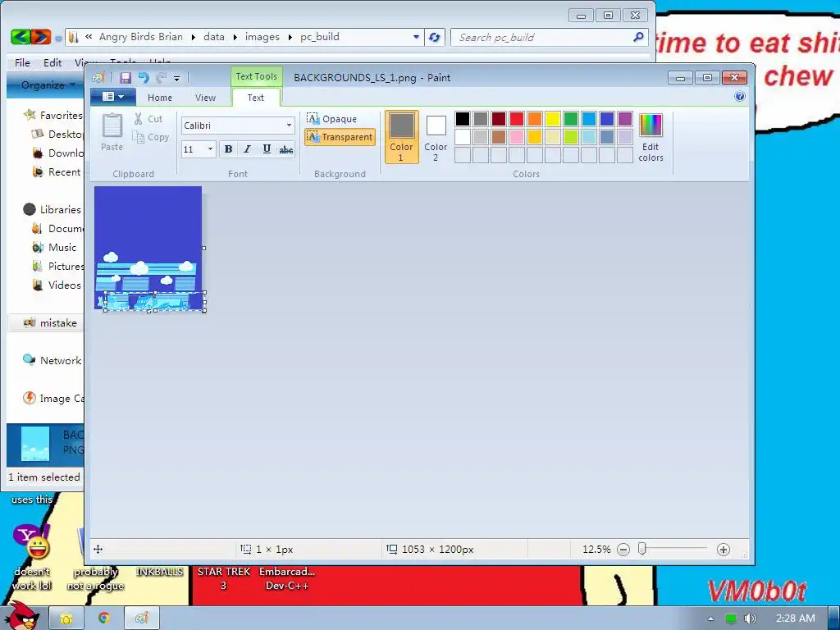
Task: Pick the purple color swatch
Action: point(624,118)
